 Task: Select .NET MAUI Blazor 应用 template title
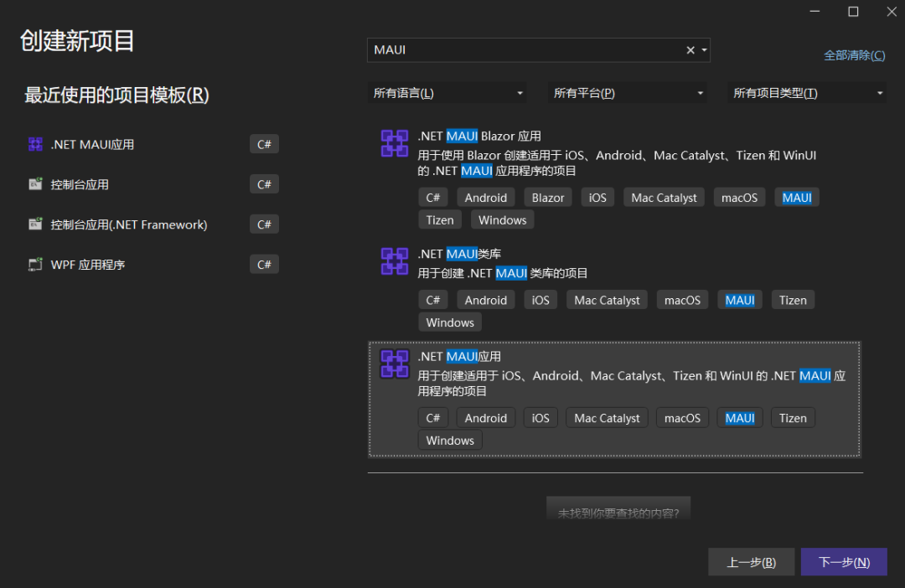[x=479, y=137]
